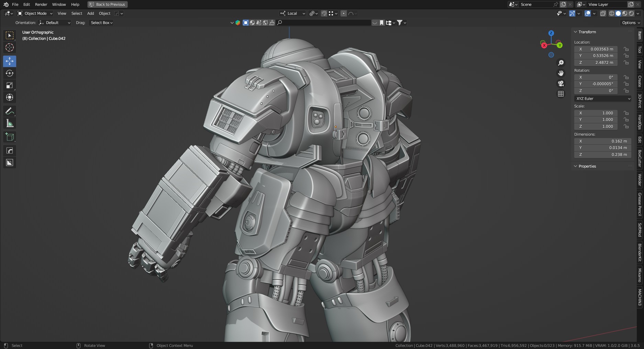
Task: Pin the Scene with the pin icon
Action: [x=555, y=4]
